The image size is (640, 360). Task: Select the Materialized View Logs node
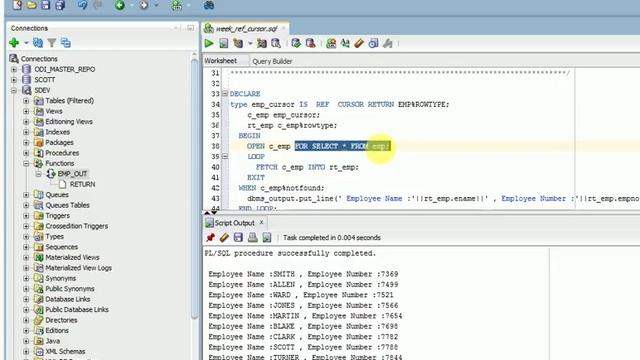click(x=78, y=268)
